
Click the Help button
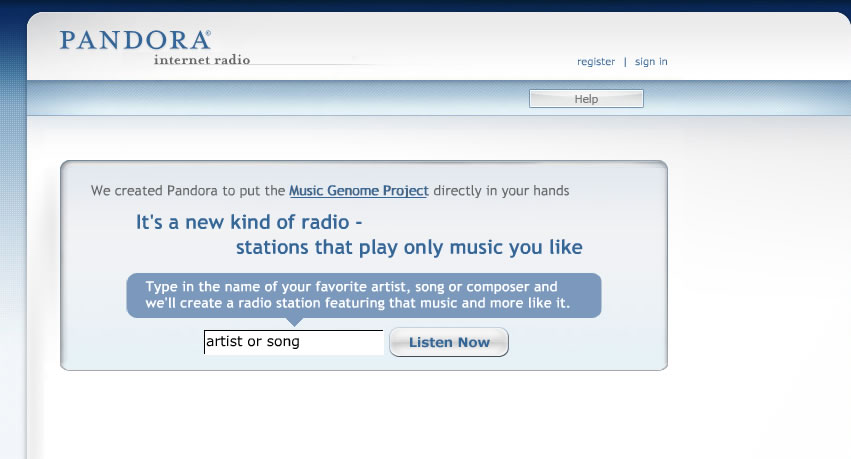(586, 99)
